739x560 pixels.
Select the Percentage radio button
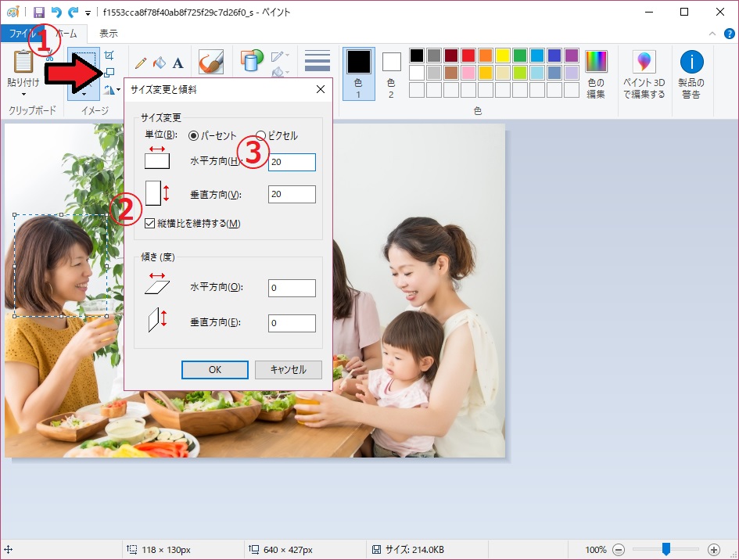coord(192,135)
